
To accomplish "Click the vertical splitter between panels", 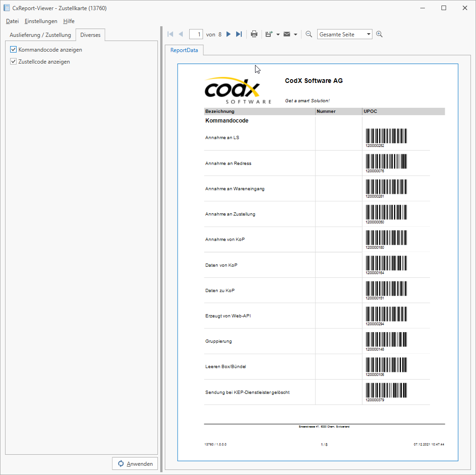I will tap(161, 249).
